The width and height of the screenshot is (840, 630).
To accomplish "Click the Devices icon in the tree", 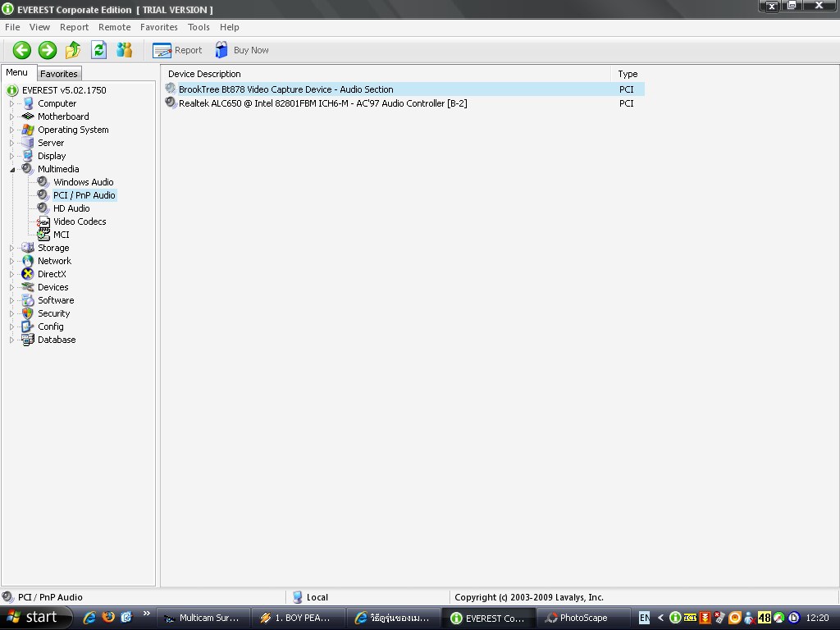I will click(28, 287).
